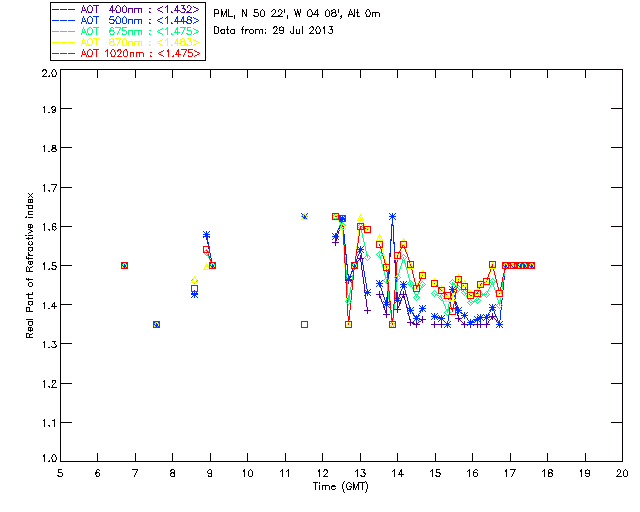Click the 1.7 y-axis tick label
Screen dimensions: 640x512
click(49, 188)
